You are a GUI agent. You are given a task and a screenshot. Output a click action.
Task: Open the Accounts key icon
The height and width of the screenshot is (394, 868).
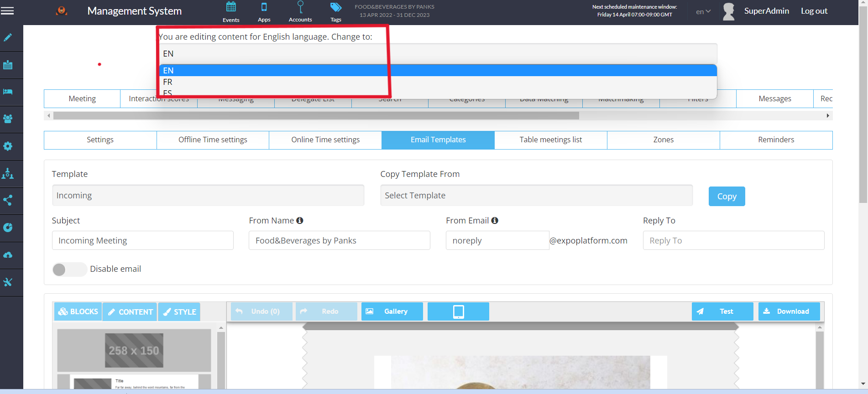pyautogui.click(x=300, y=7)
